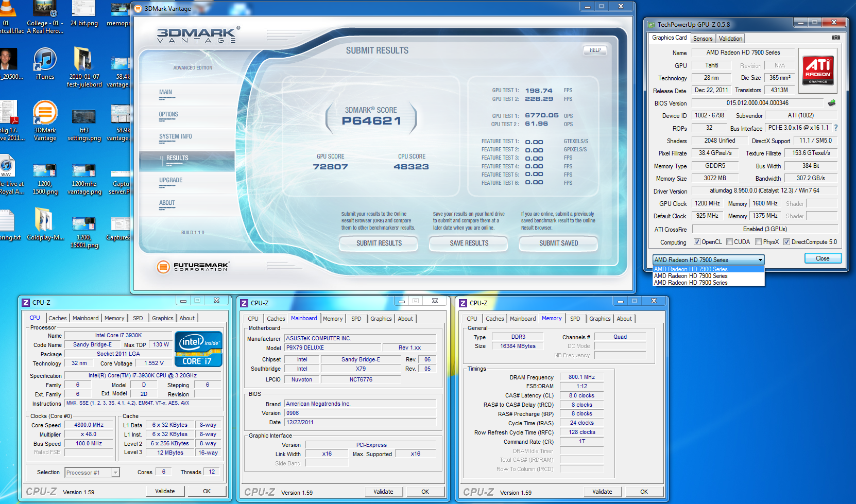The height and width of the screenshot is (504, 856).
Task: Open the College - 01 desktop file
Action: (45, 18)
